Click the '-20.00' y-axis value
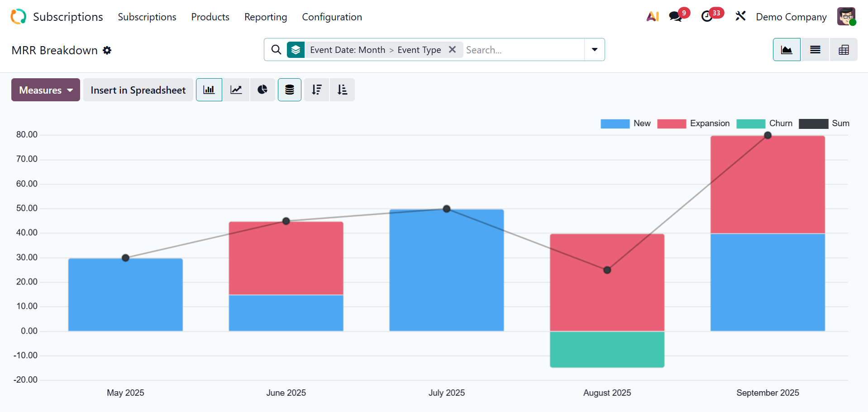This screenshot has height=412, width=868. (25, 380)
